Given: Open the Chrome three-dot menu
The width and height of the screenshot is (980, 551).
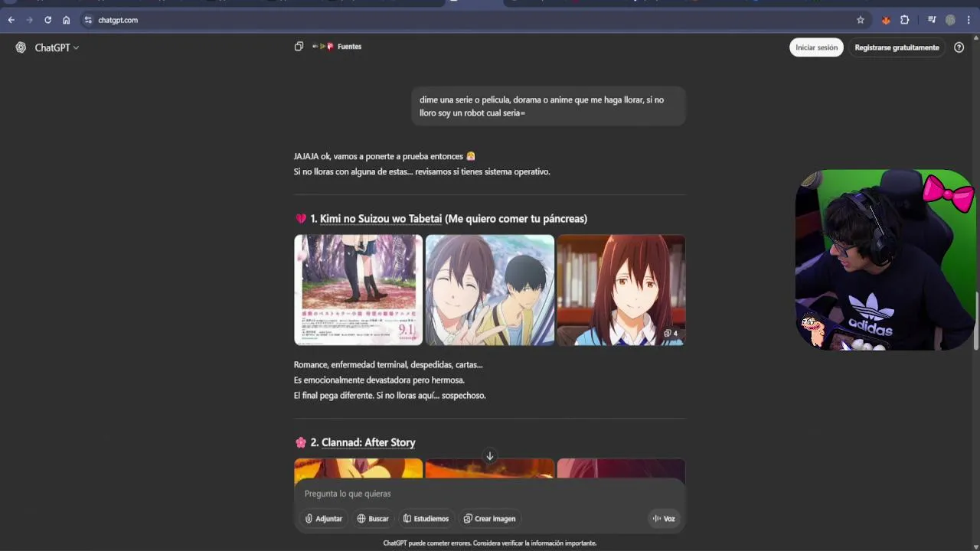Looking at the screenshot, I should (969, 20).
